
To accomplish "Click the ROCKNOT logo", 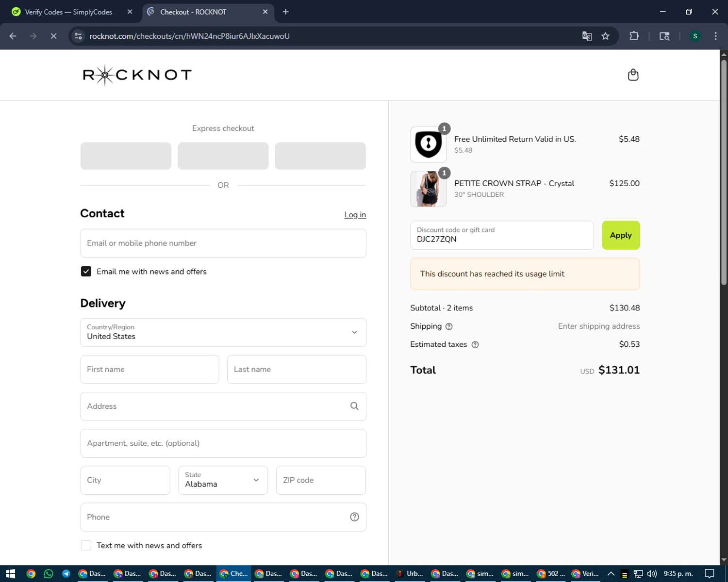I will (x=137, y=75).
